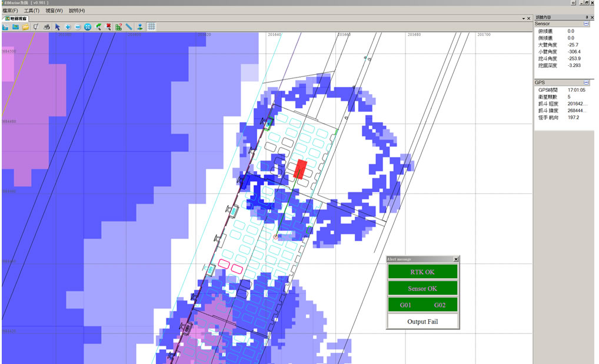599x364 pixels.
Task: Click the Sensor OK indicator
Action: [x=422, y=288]
